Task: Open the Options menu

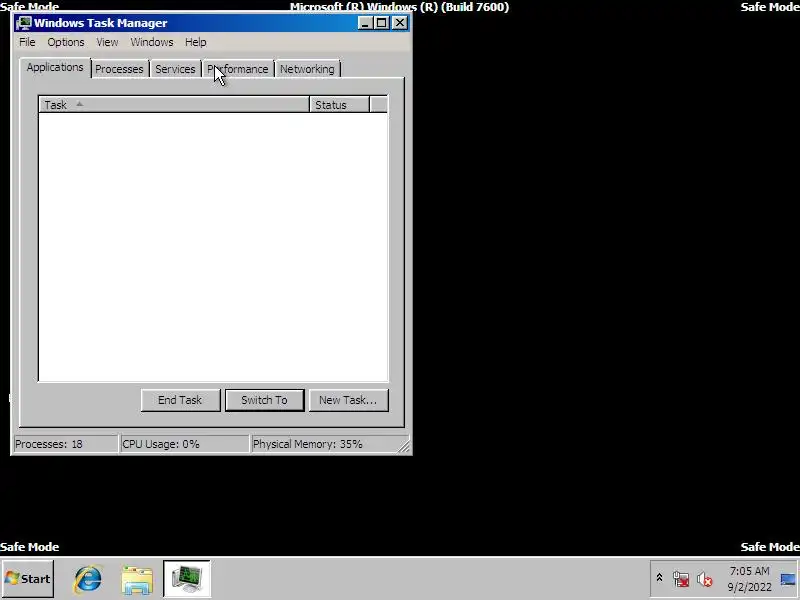Action: coord(66,42)
